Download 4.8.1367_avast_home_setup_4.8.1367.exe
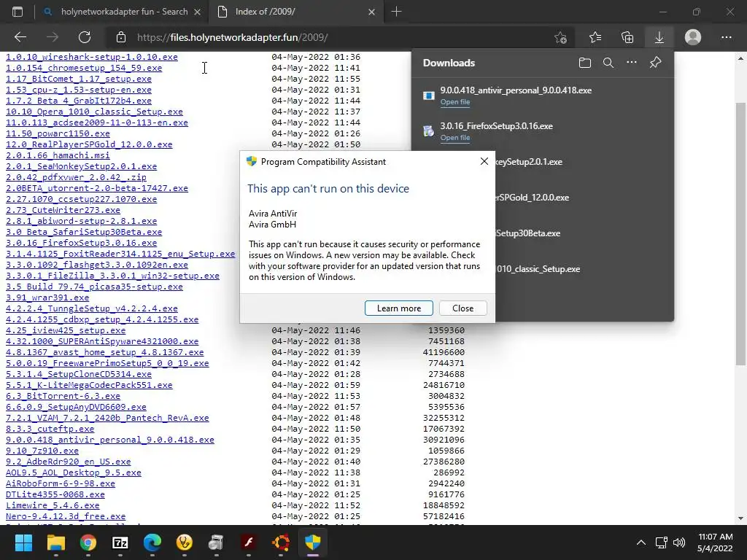The height and width of the screenshot is (560, 747). coord(105,353)
